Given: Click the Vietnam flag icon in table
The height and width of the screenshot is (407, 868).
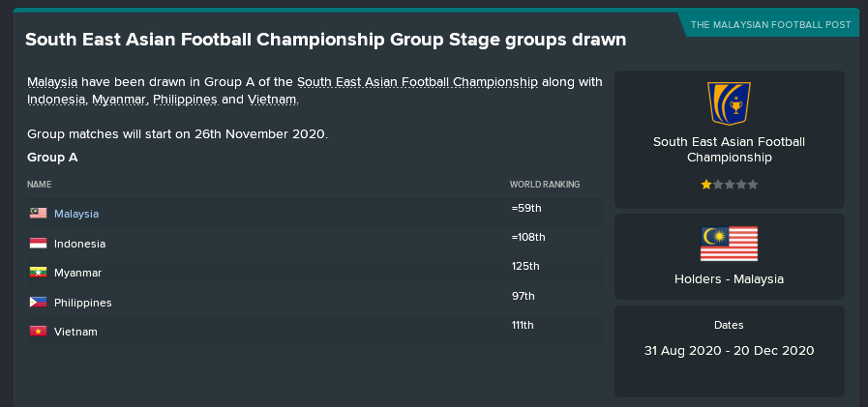Looking at the screenshot, I should click(x=38, y=332).
